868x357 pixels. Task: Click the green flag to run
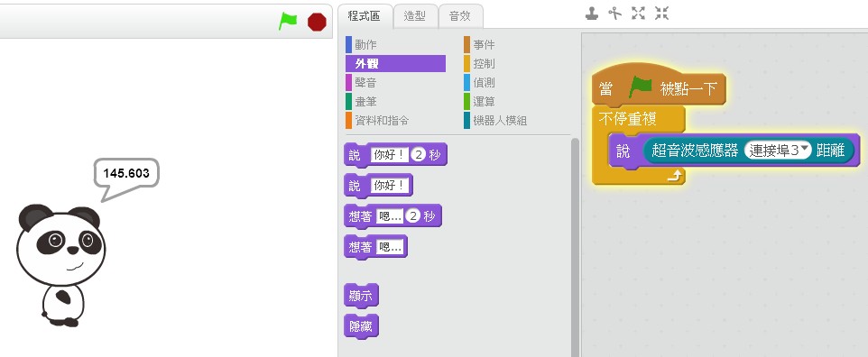[x=288, y=22]
